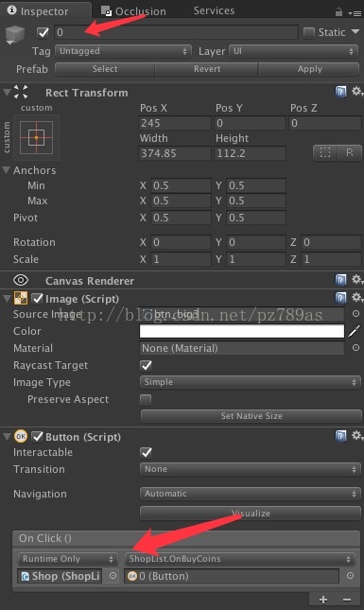Click the Visualize button
The image size is (364, 610).
[x=251, y=514]
